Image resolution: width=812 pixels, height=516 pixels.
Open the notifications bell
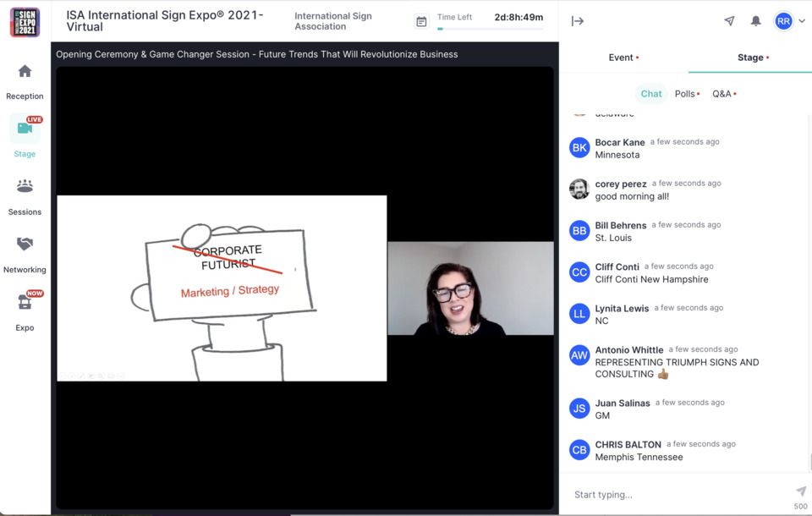pos(755,21)
